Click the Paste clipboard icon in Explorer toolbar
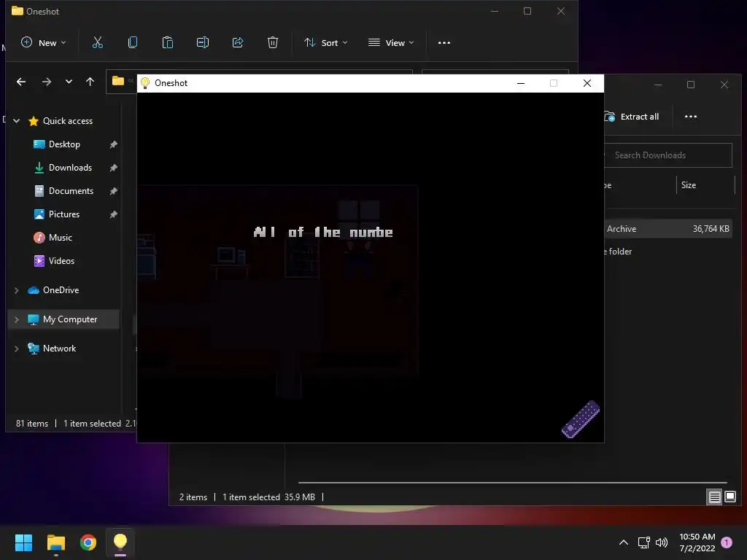This screenshot has width=747, height=560. tap(168, 43)
